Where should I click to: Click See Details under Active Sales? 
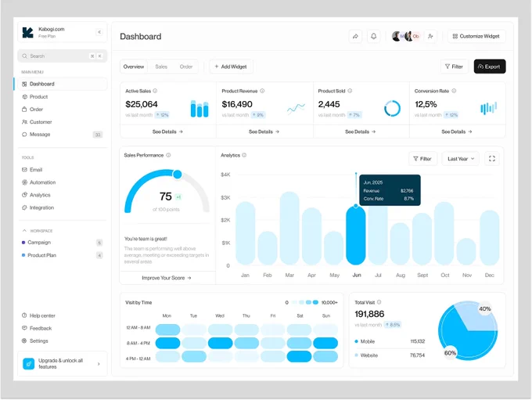coord(167,132)
